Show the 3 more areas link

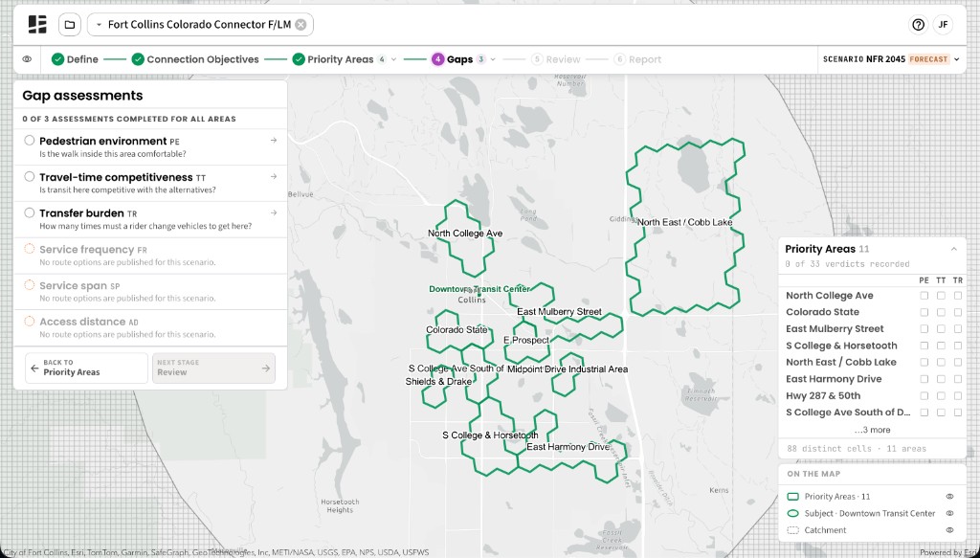[x=872, y=430]
